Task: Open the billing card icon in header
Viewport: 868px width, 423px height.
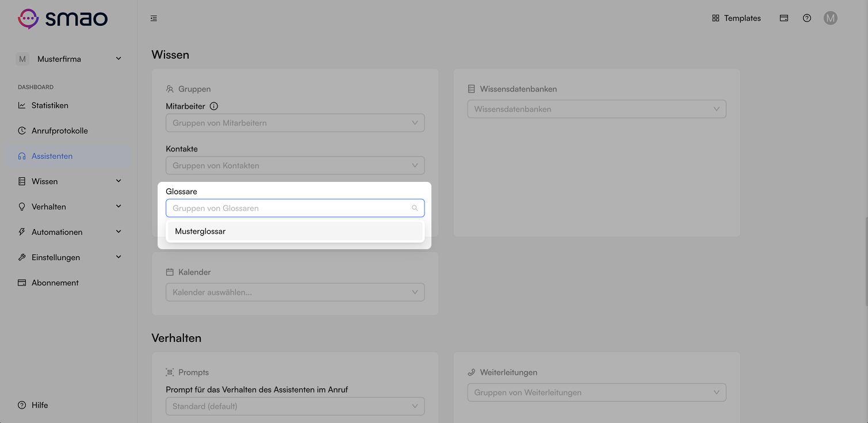Action: tap(784, 18)
